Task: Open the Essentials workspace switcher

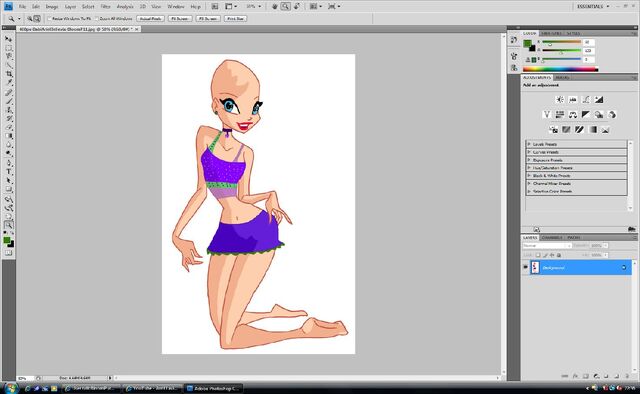Action: tap(593, 7)
